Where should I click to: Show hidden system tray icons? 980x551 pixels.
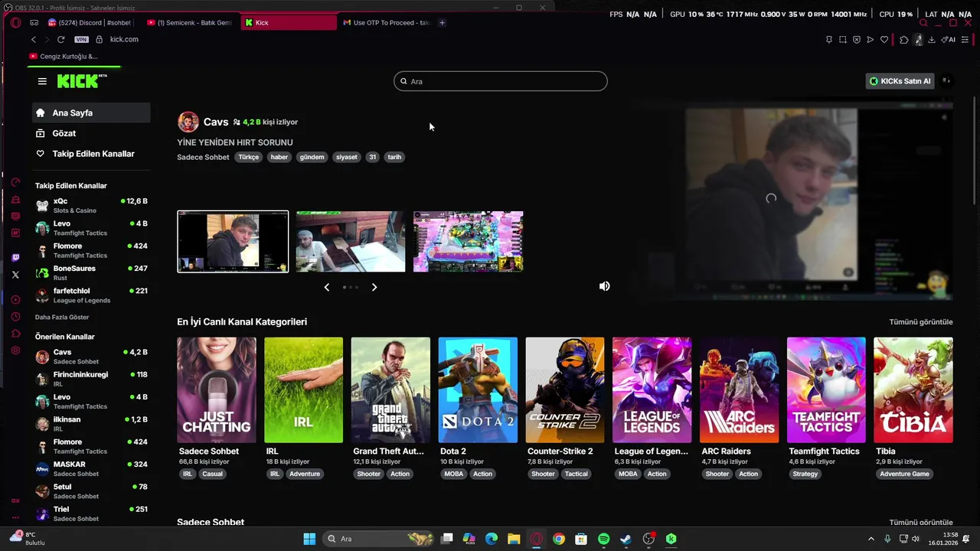point(871,539)
